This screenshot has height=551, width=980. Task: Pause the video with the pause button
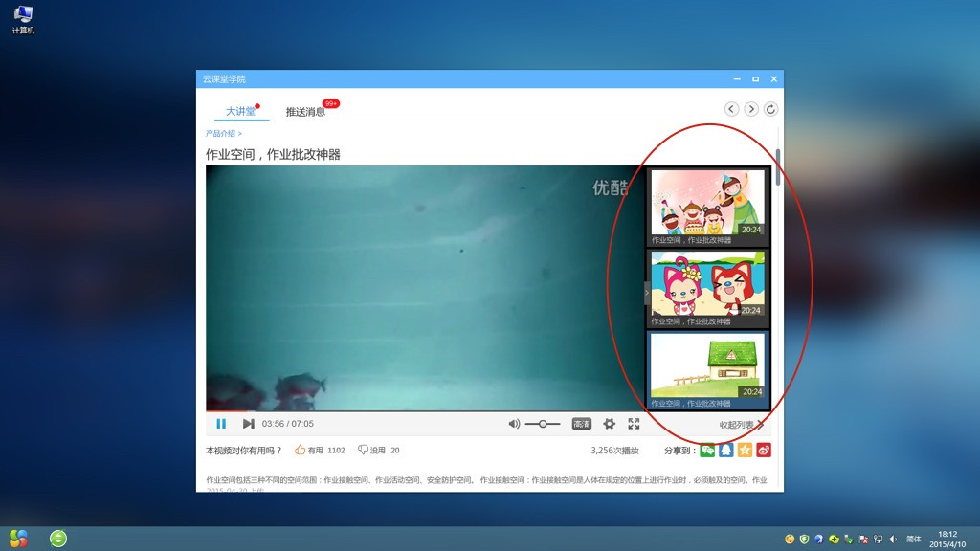[221, 424]
